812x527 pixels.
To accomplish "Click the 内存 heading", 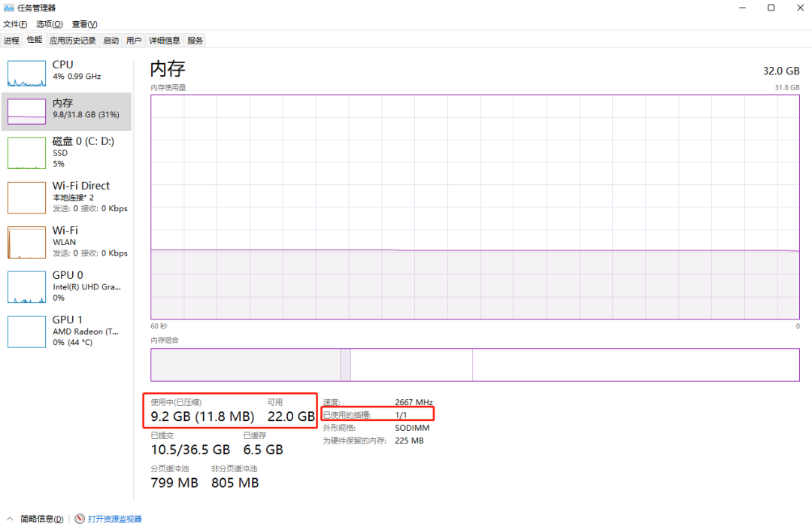I will coord(168,69).
